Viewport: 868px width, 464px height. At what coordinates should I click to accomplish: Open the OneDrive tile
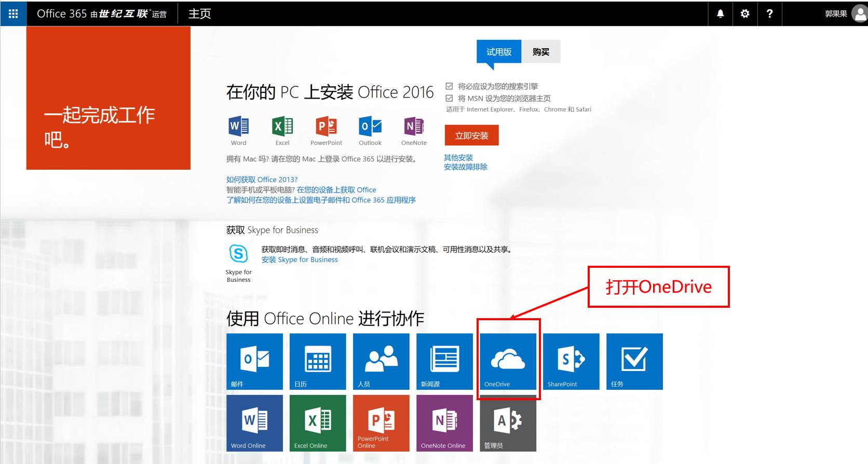[x=508, y=361]
